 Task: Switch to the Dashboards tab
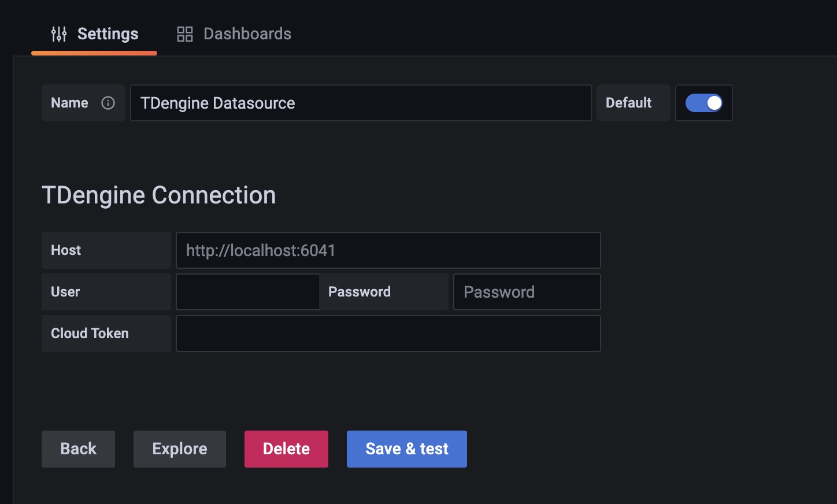[247, 34]
